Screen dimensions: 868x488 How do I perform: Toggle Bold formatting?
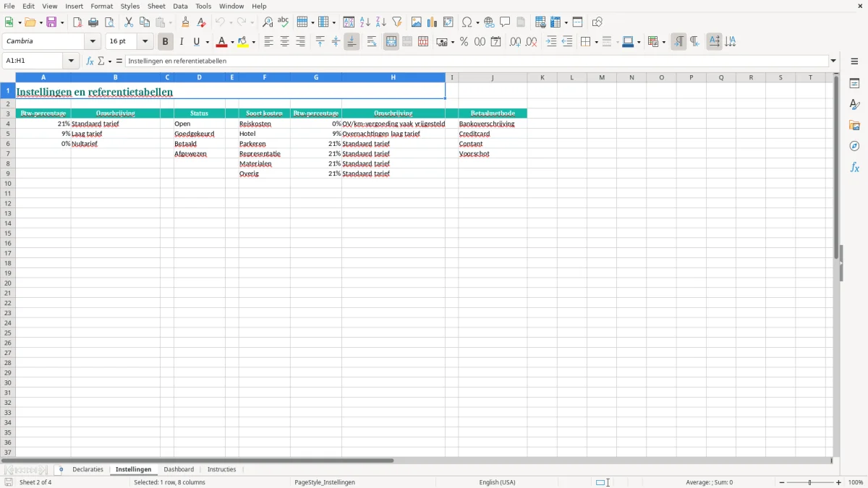click(x=166, y=42)
